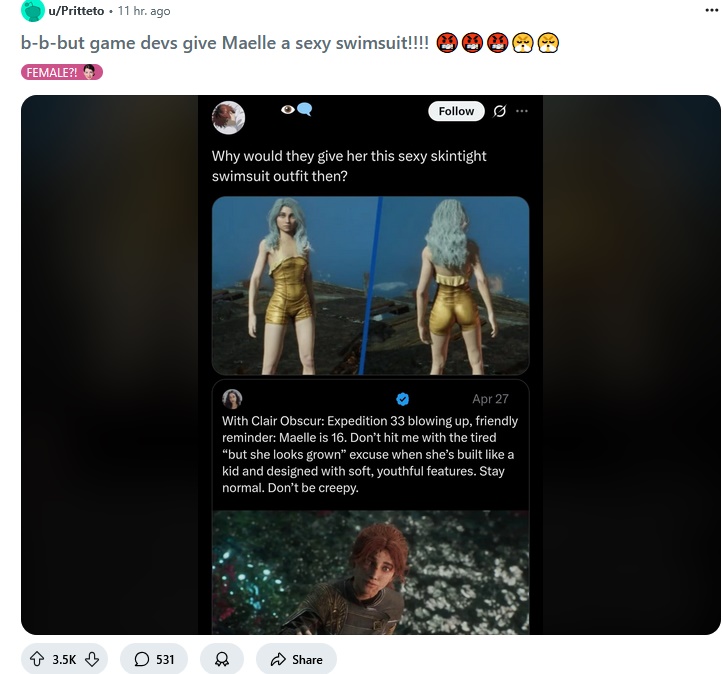Click the blue verified badge
The width and height of the screenshot is (723, 674).
403,399
